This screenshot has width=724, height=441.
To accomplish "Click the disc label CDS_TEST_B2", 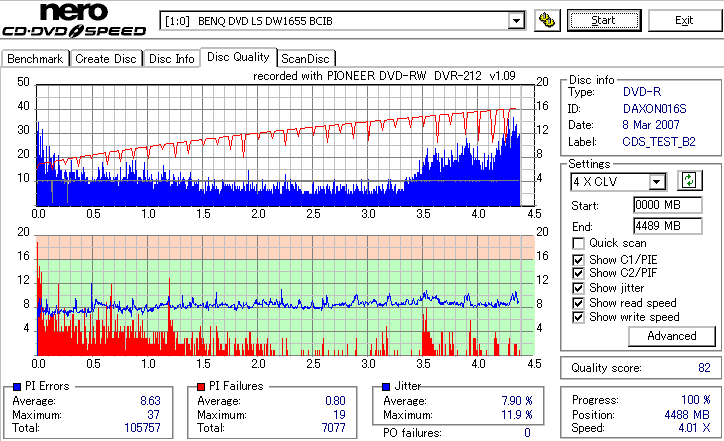I will pos(659,142).
